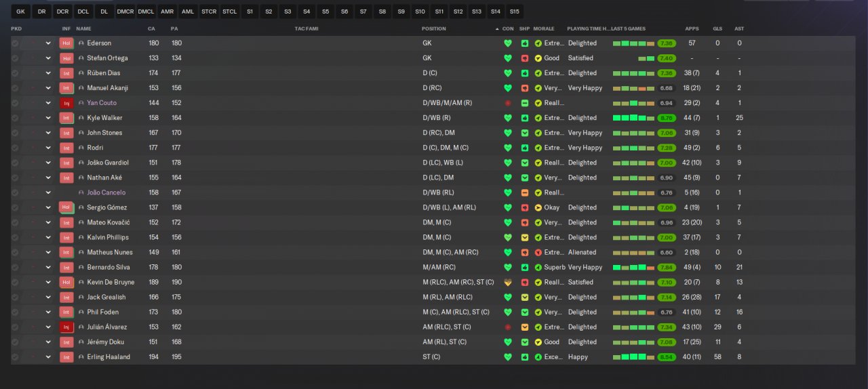Click Bernardo Silva's last 5 games bars

(x=633, y=267)
